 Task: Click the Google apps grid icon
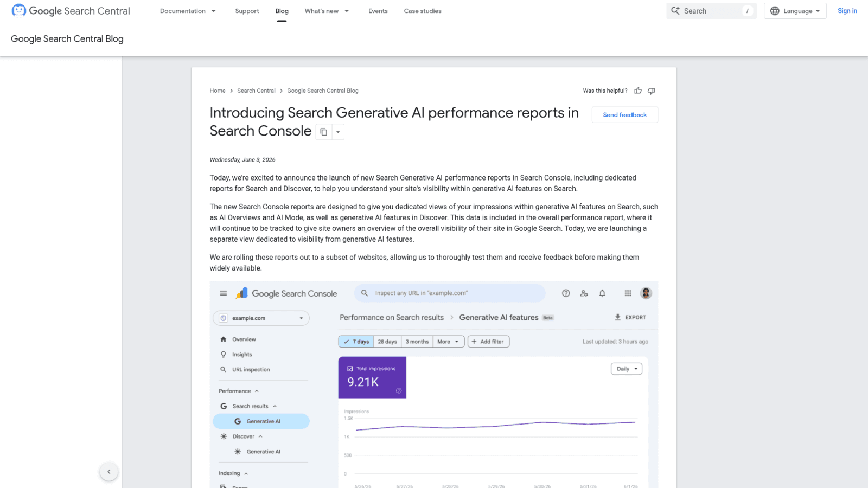pos(628,293)
